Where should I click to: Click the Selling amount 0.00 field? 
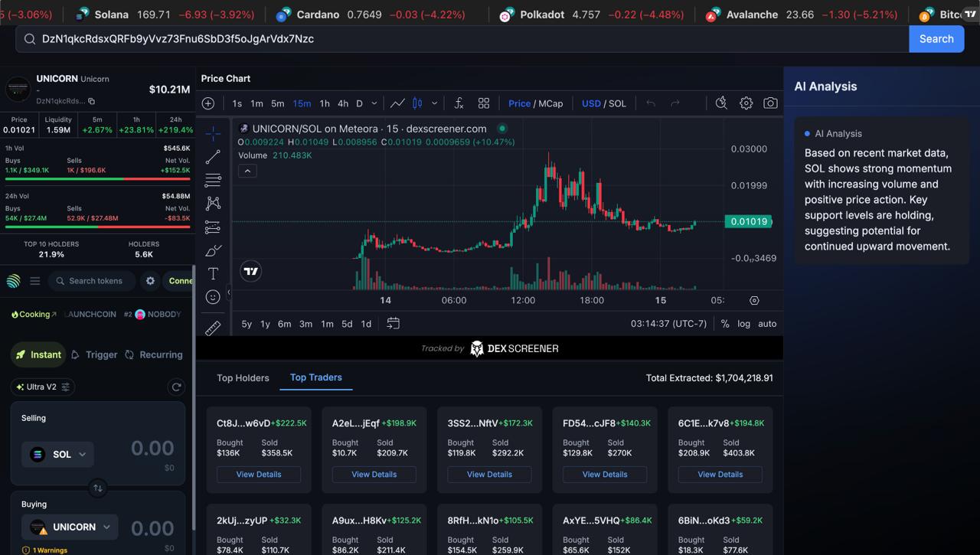(152, 448)
